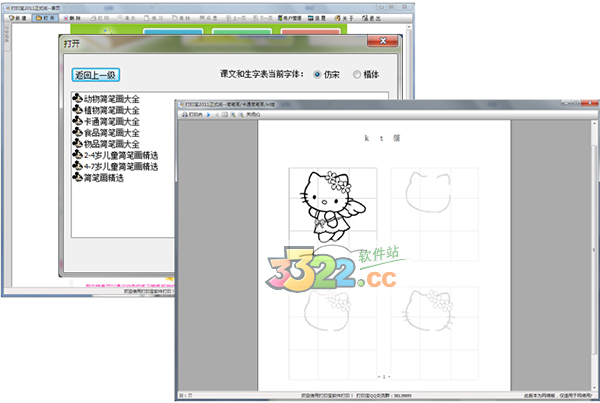Screen dimensions: 600x403
Task: Click Mickey icon beside 动物简笔画大全
Action: (77, 98)
